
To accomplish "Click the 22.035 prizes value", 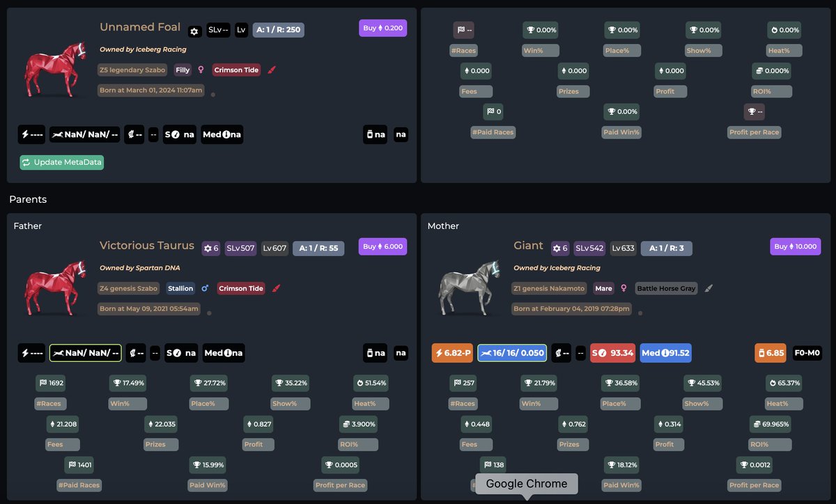I will [162, 423].
